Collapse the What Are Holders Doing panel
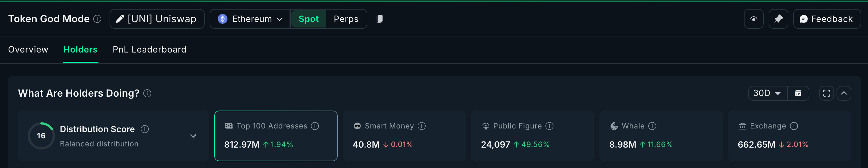Viewport: 868px width, 168px height. (844, 94)
